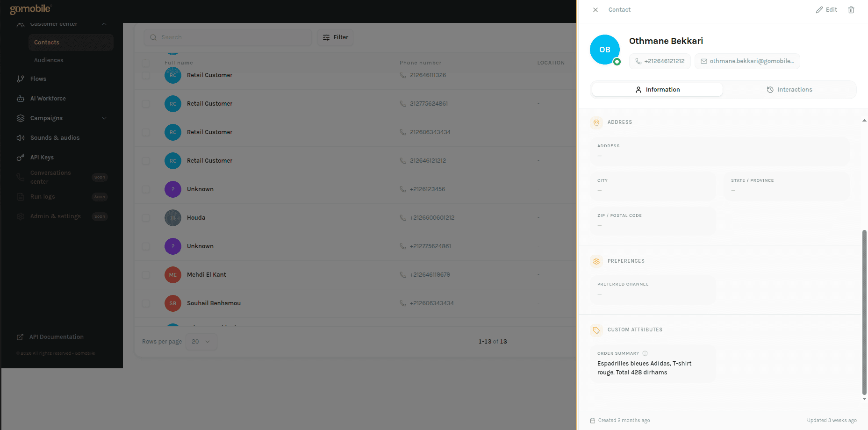Check the select-all checkbox in the table header
This screenshot has height=430, width=868.
click(145, 63)
